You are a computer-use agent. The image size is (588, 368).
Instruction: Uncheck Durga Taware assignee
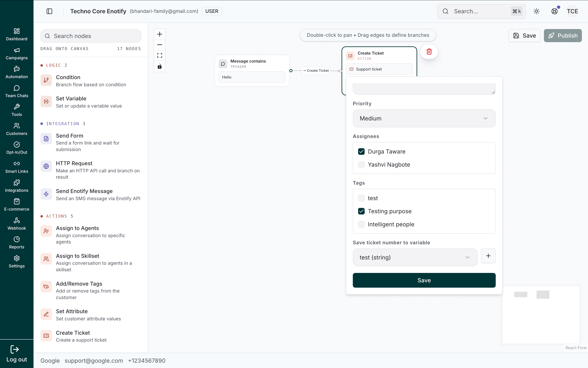361,151
